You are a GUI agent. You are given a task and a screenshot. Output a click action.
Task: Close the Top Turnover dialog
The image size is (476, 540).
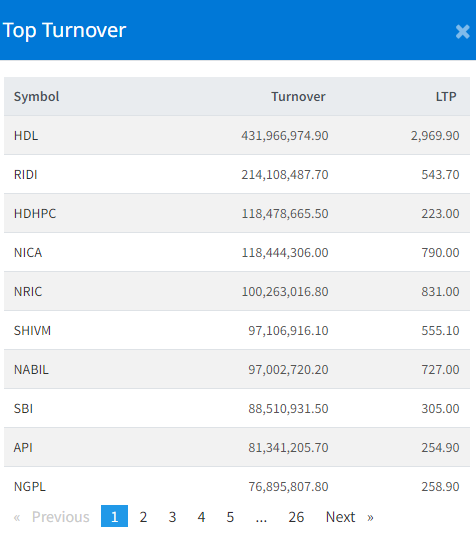click(462, 32)
